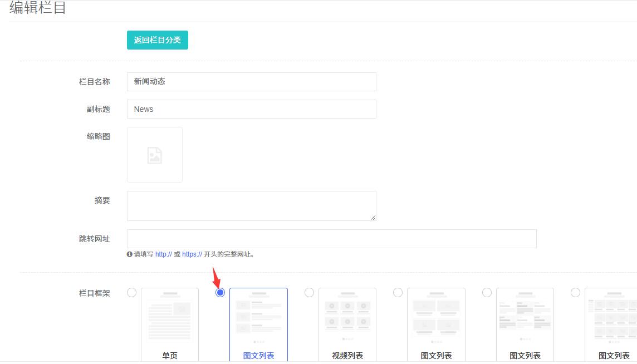The image size is (637, 364).
Task: Click the blue-bordered 图文列表 preview thumbnail
Action: click(258, 317)
